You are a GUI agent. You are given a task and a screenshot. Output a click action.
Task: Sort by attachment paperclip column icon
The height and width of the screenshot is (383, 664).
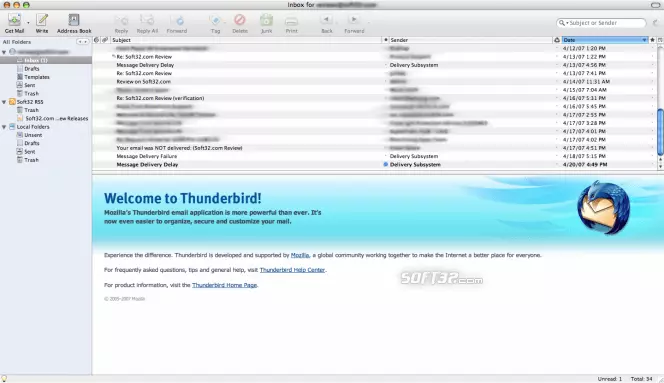(x=105, y=40)
